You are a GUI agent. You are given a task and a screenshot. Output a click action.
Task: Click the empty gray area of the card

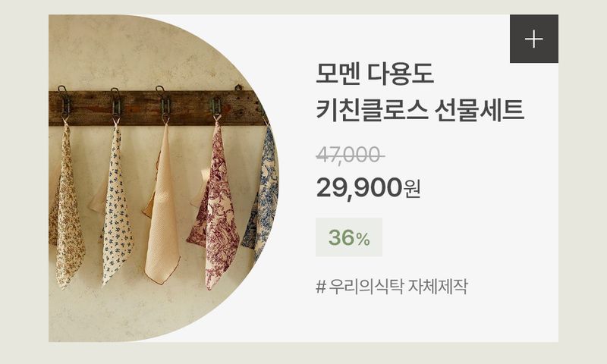coord(484,232)
